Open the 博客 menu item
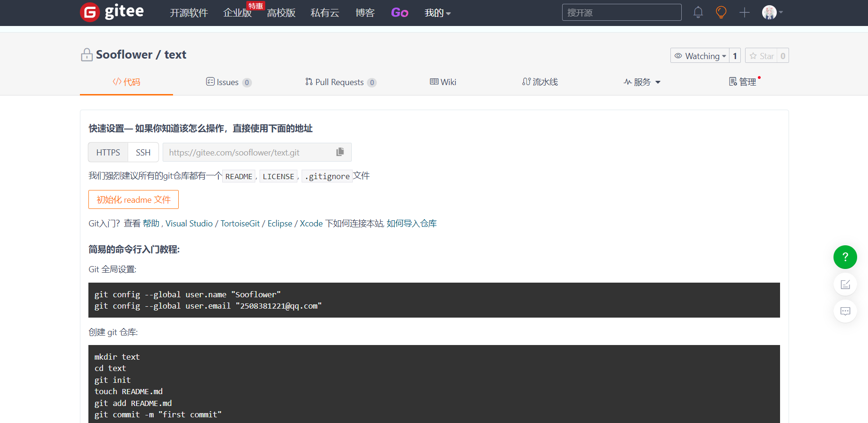Image resolution: width=868 pixels, height=423 pixels. (365, 13)
